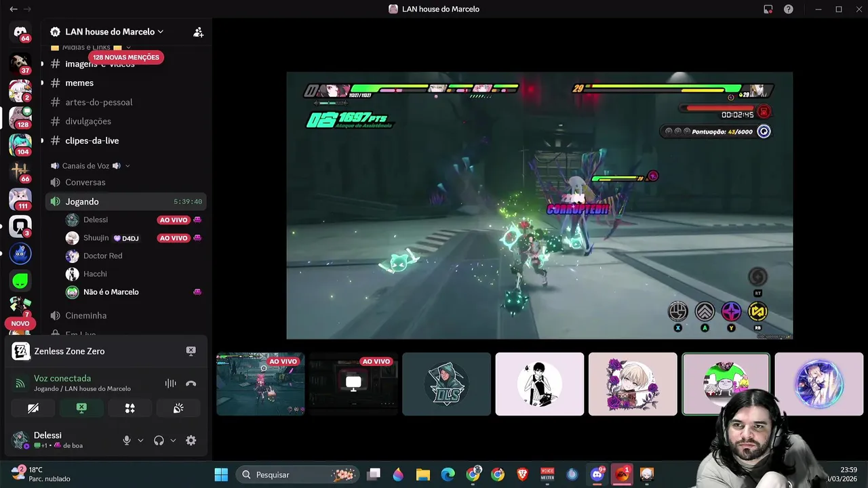Disconnect from voice with the hang-up icon

click(191, 383)
